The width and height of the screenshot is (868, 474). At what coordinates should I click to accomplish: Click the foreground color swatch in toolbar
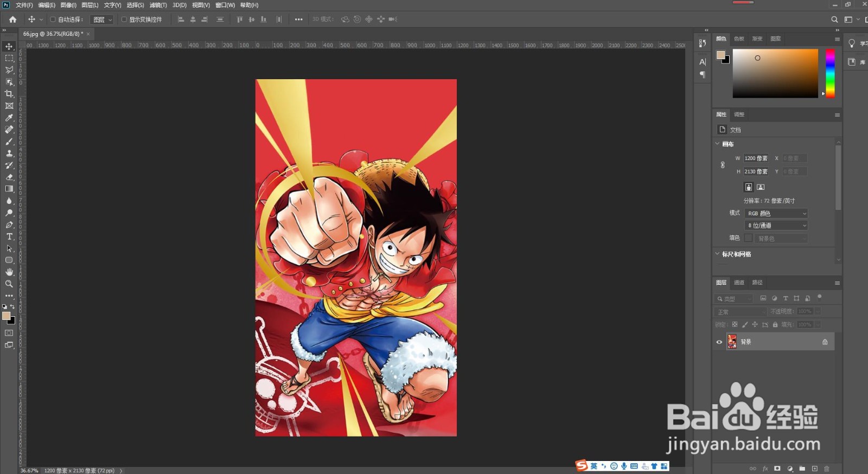point(7,316)
